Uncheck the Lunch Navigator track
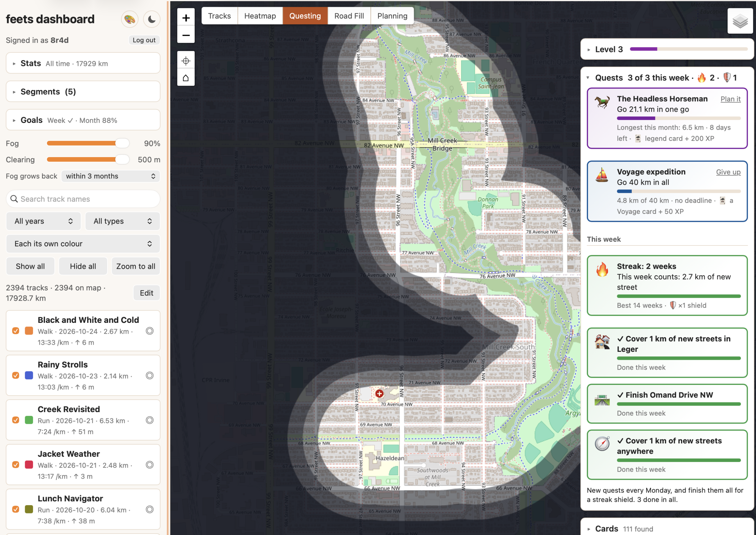 (15, 509)
